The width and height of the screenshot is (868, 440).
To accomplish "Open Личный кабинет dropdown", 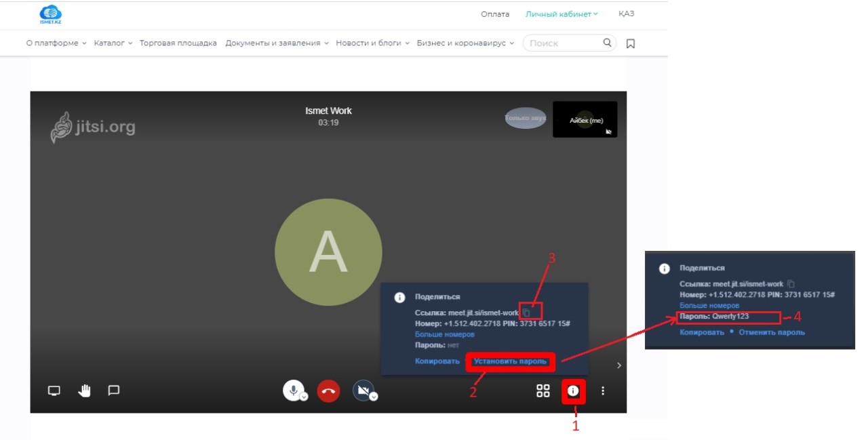I will (x=561, y=14).
